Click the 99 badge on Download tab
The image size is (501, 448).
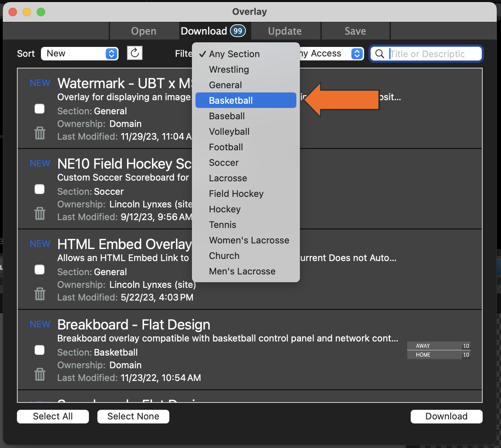coord(238,31)
